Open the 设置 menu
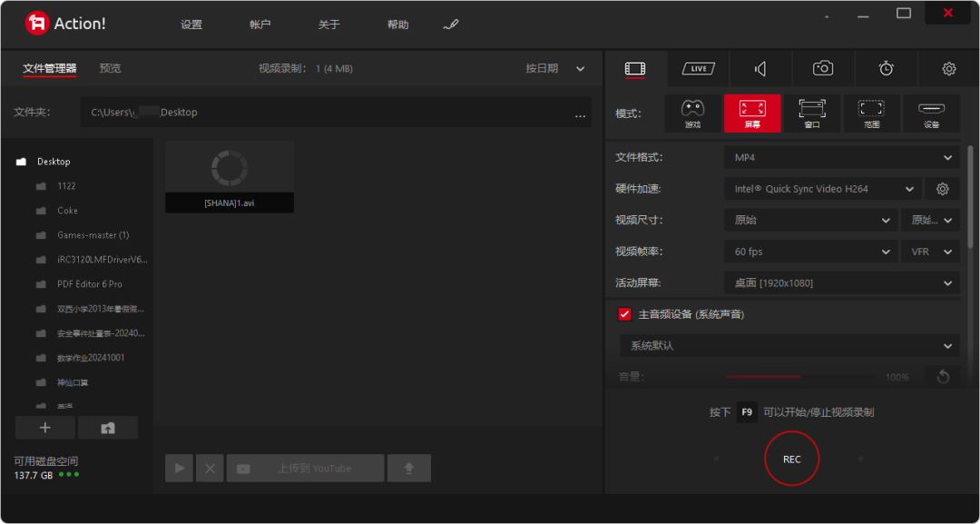Screen dimensions: 980x524 pos(191,25)
